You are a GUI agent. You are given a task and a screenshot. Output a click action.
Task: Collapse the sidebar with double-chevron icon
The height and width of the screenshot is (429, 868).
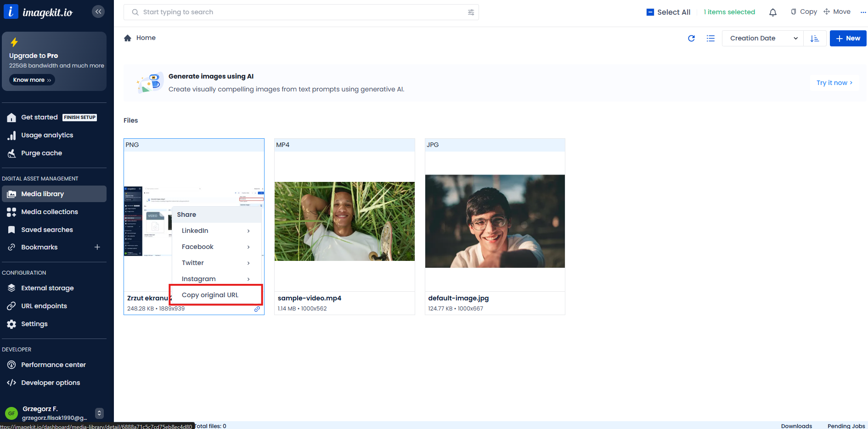(98, 11)
